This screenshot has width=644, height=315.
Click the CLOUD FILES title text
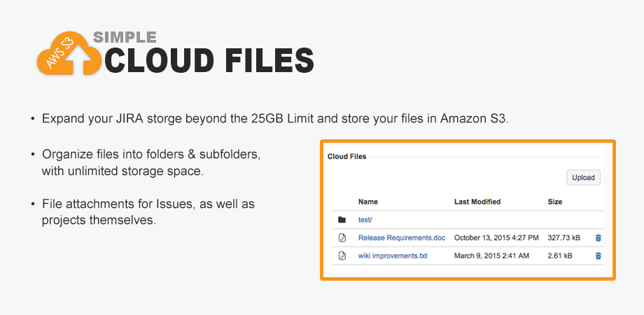click(209, 60)
